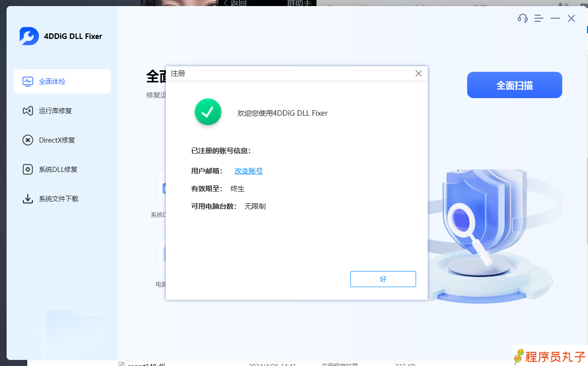The image size is (588, 366).
Task: Click the green checkmark success icon
Action: tap(208, 112)
